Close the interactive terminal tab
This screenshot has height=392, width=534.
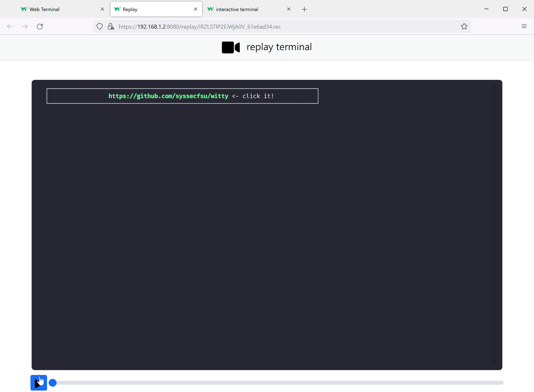(x=289, y=9)
